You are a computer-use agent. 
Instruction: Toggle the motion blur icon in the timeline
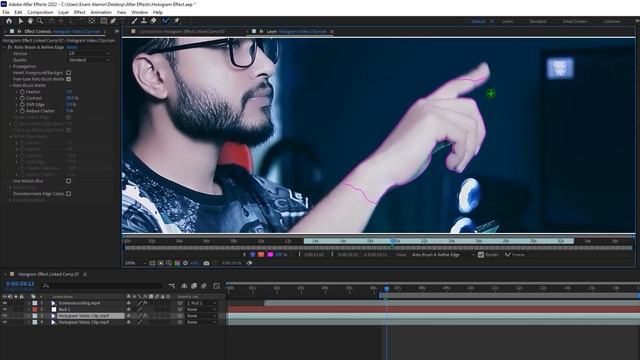tap(204, 286)
